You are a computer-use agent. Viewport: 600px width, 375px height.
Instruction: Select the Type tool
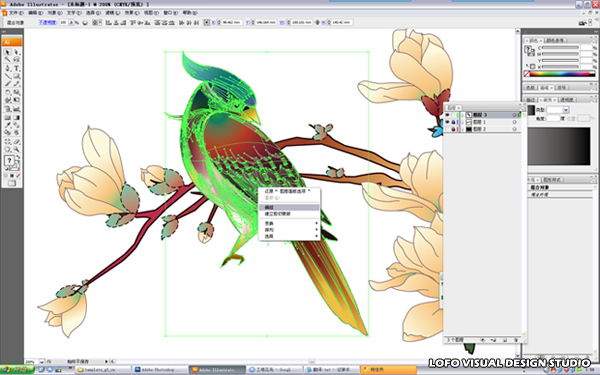pyautogui.click(x=16, y=68)
